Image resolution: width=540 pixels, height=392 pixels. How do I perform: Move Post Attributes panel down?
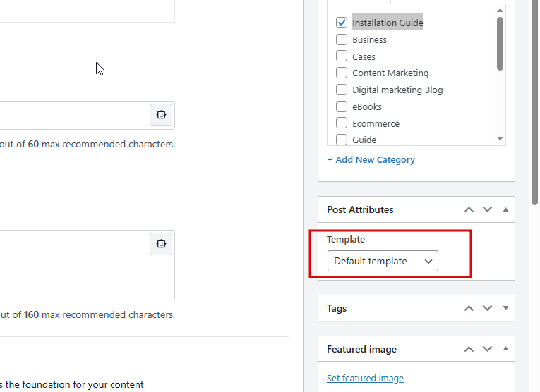[487, 209]
